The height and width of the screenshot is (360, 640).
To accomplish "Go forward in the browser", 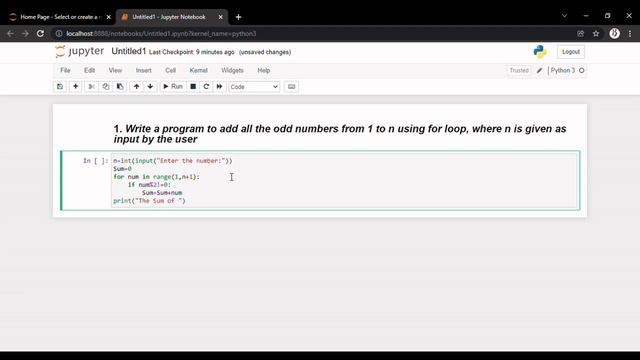I will tap(25, 34).
